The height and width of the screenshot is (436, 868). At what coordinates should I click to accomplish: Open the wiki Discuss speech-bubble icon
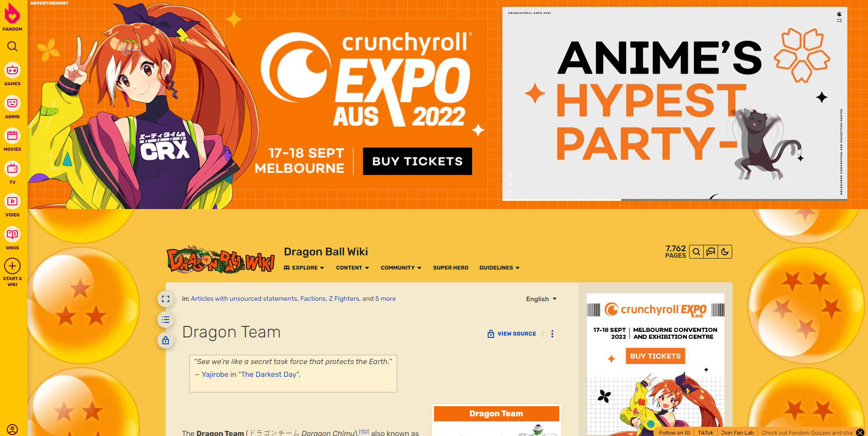[711, 252]
